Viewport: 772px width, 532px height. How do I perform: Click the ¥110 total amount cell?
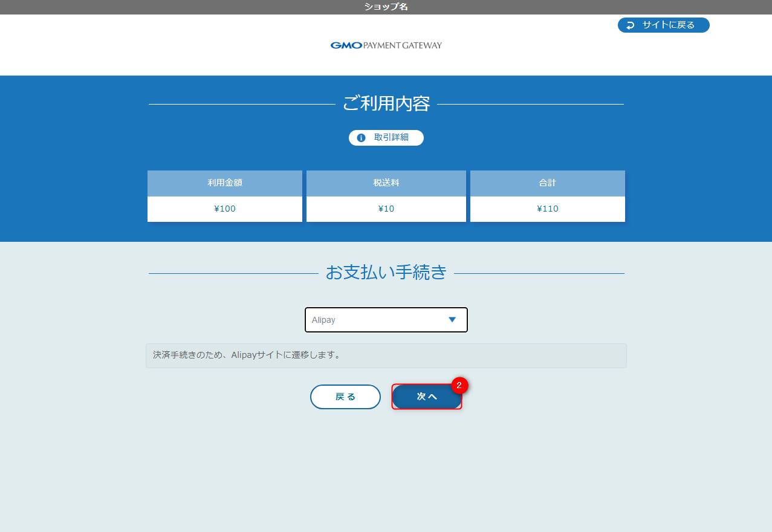point(547,209)
